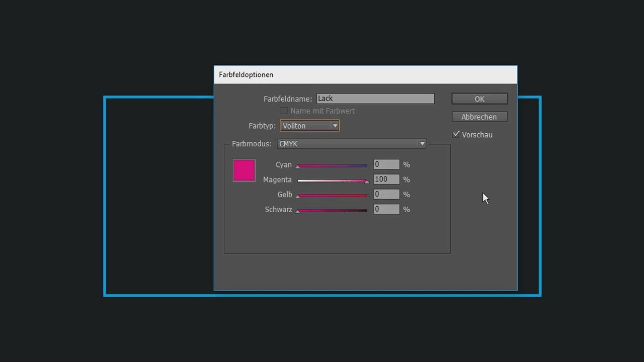Click the Gelb slider track
This screenshot has height=362, width=644.
pyautogui.click(x=332, y=195)
